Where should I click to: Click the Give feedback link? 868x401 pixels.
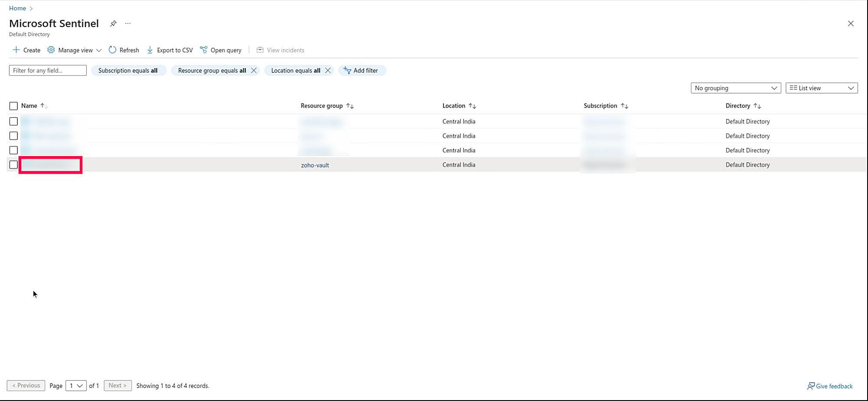(830, 386)
